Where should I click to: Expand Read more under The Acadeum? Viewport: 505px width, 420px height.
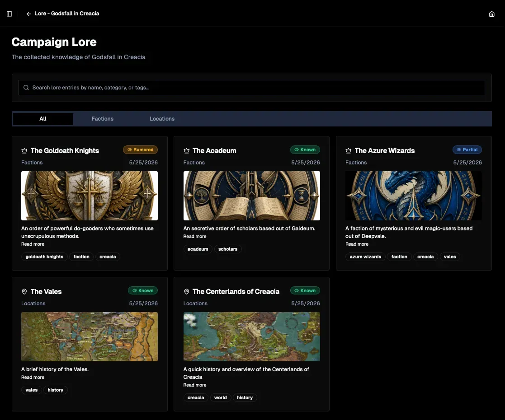[195, 236]
